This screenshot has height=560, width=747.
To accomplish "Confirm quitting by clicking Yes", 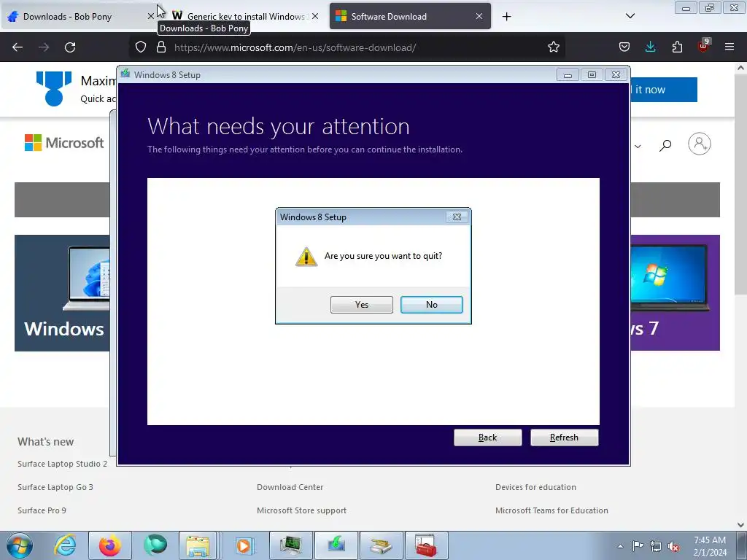I will pos(362,305).
